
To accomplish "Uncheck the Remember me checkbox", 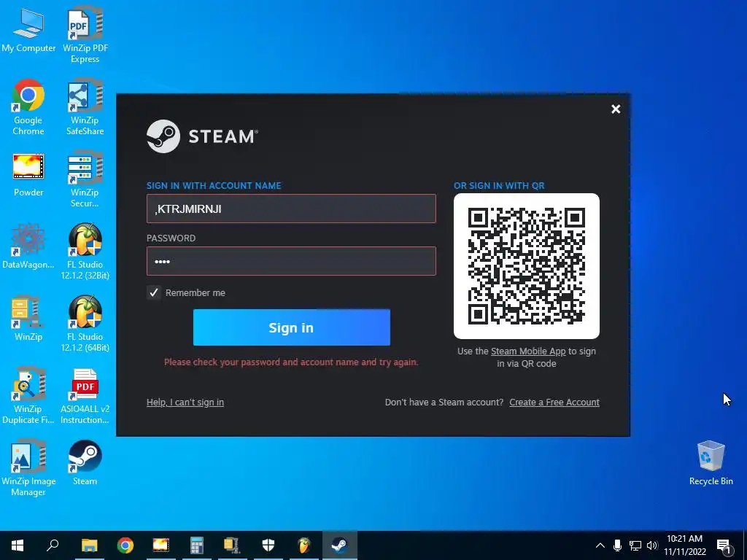I will (153, 292).
